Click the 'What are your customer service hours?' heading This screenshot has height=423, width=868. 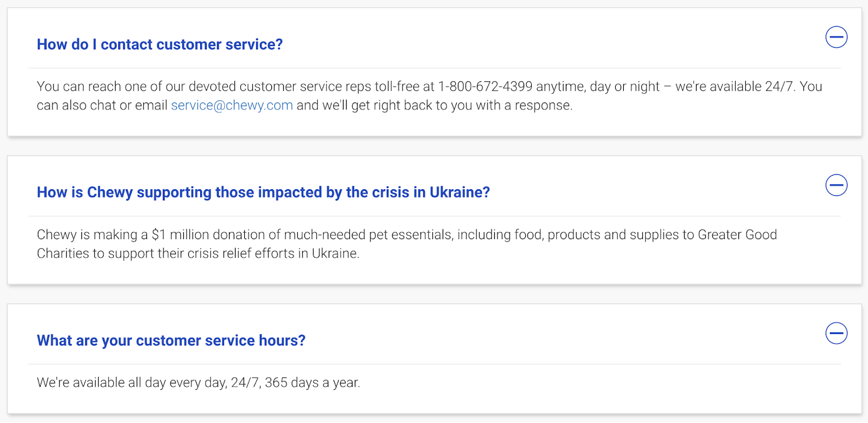tap(171, 341)
